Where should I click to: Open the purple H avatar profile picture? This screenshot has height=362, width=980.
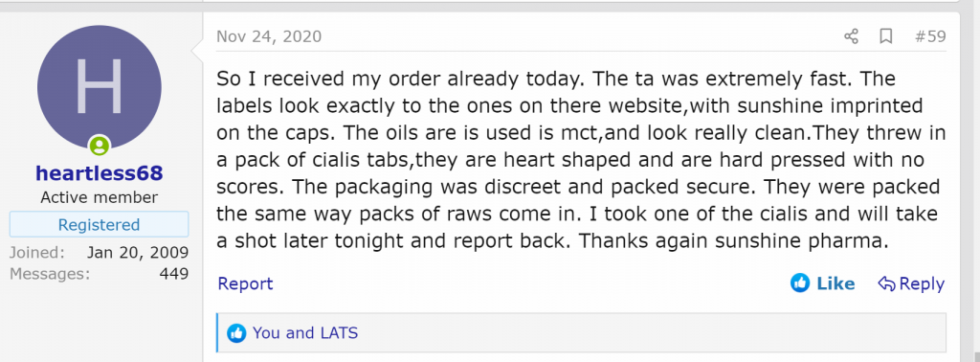click(100, 87)
